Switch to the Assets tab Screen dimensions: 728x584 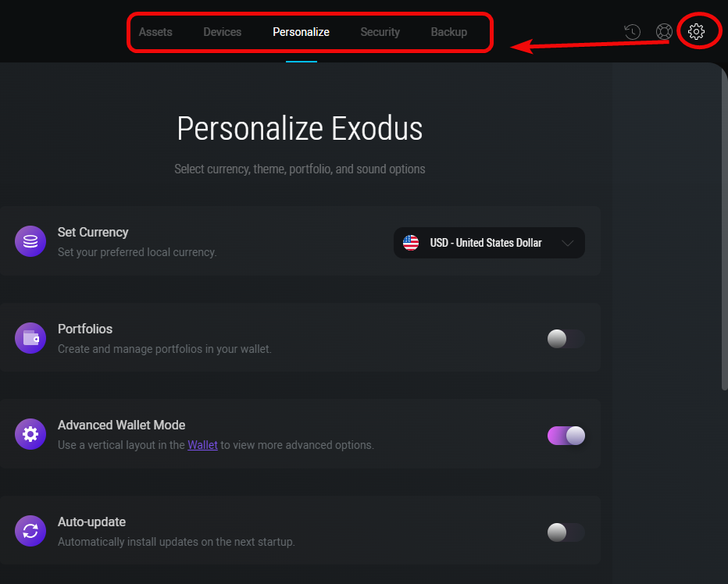(155, 32)
